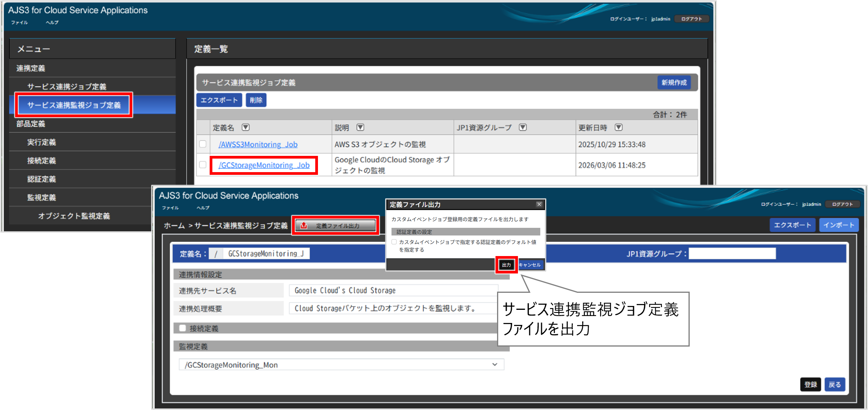868x410 pixels.
Task: Click ログアウト in the front window
Action: (x=842, y=204)
